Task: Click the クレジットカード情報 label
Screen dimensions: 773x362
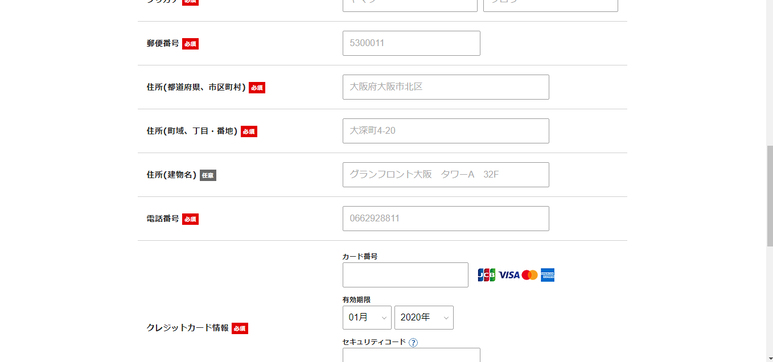Action: click(187, 328)
